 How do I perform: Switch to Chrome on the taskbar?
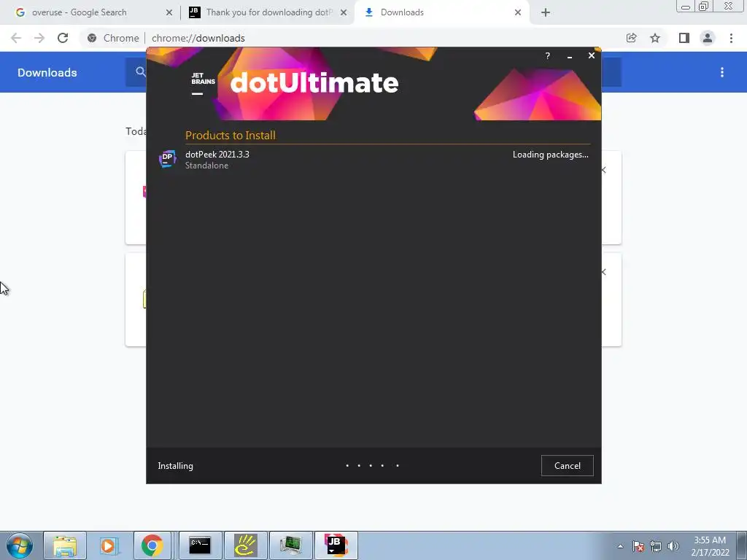tap(152, 545)
